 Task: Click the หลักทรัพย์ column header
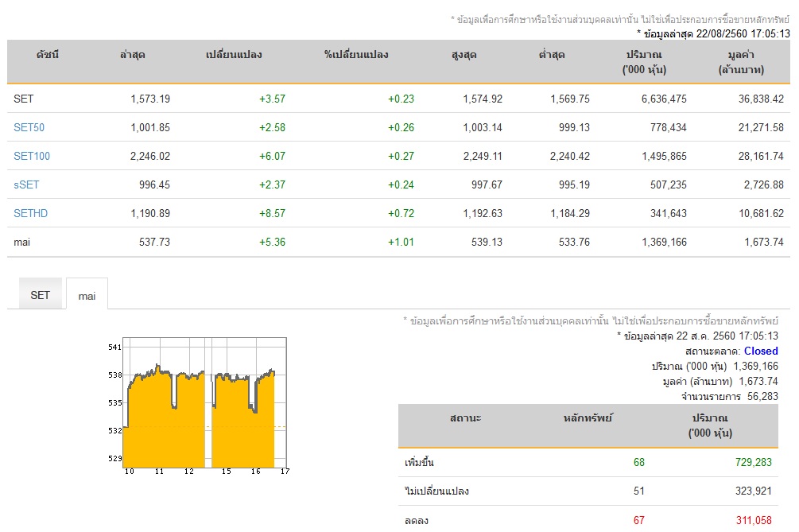[x=588, y=418]
